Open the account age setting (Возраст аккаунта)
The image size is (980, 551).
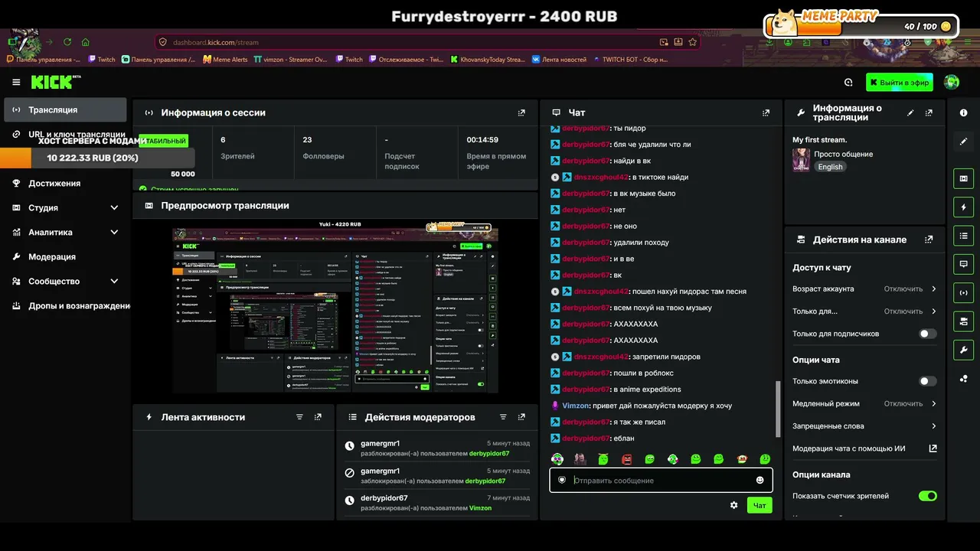[864, 289]
